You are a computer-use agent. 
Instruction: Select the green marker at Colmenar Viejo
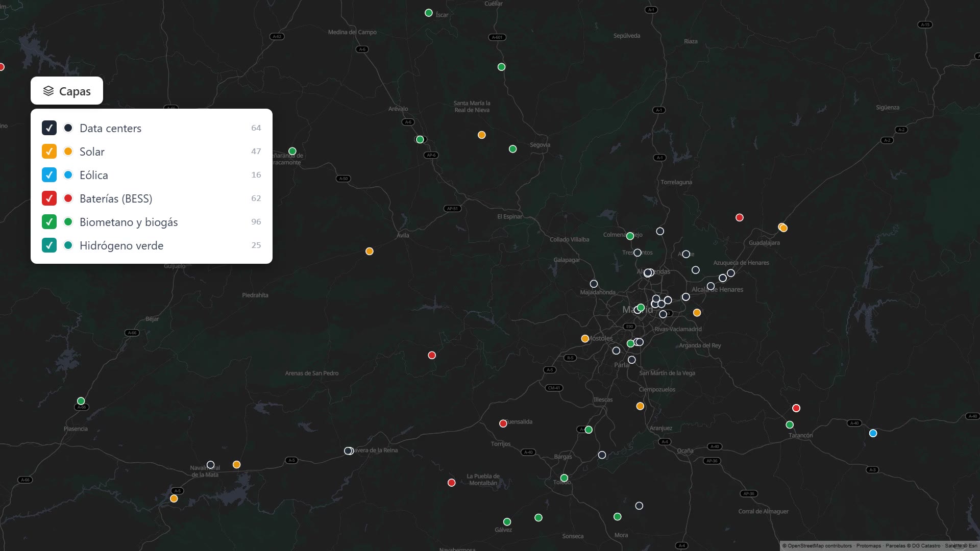click(630, 236)
